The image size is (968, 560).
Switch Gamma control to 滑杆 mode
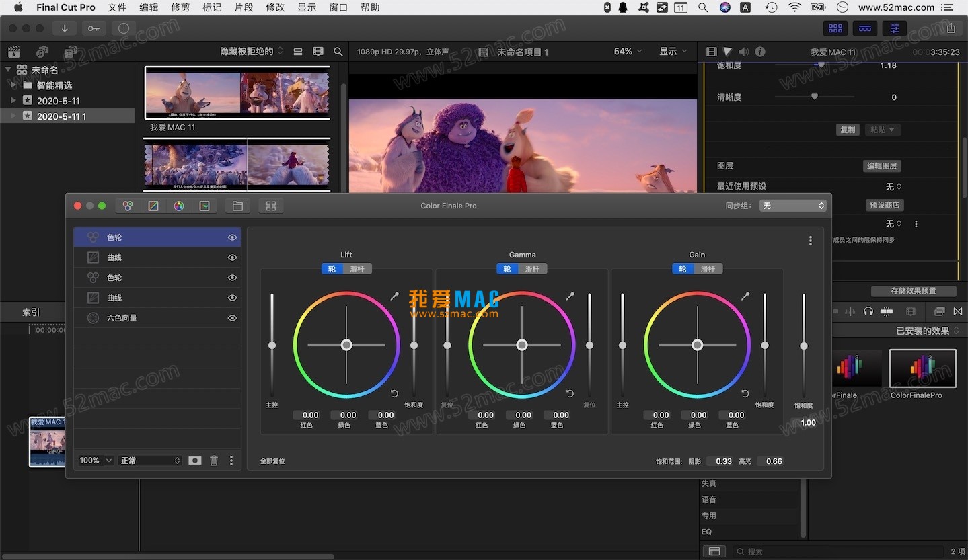coord(533,269)
